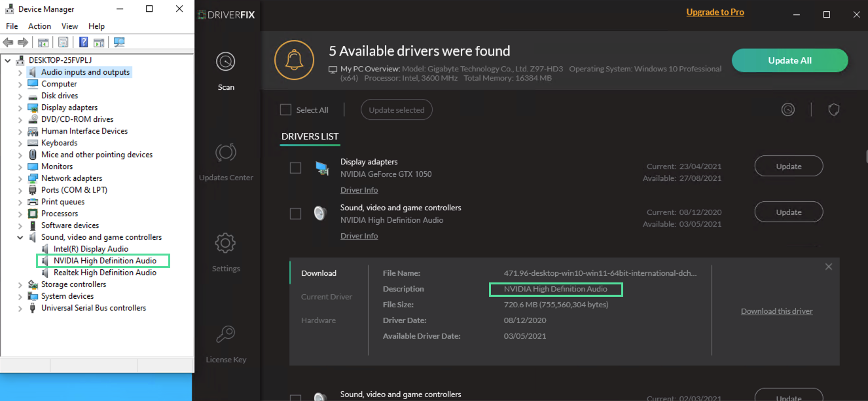Select NVIDIA High Definition Audio in Device Manager

pos(105,261)
